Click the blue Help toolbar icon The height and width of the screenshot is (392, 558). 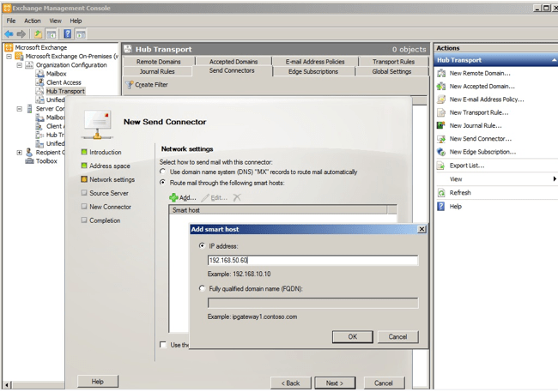(x=67, y=34)
